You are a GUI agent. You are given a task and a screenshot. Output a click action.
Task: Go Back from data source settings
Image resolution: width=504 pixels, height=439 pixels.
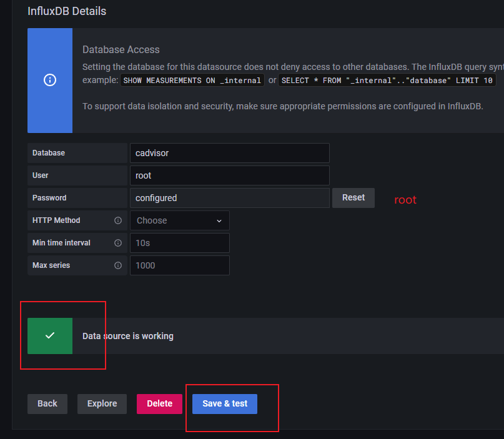point(47,403)
